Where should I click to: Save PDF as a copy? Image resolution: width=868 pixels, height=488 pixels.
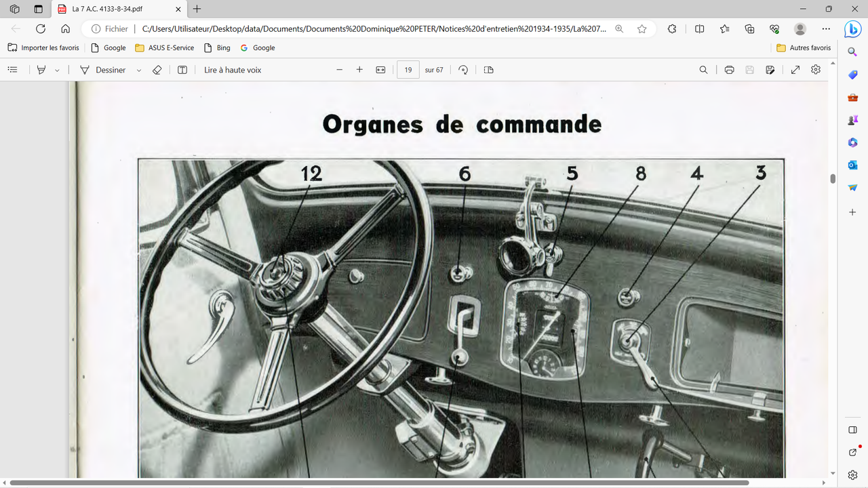[770, 70]
